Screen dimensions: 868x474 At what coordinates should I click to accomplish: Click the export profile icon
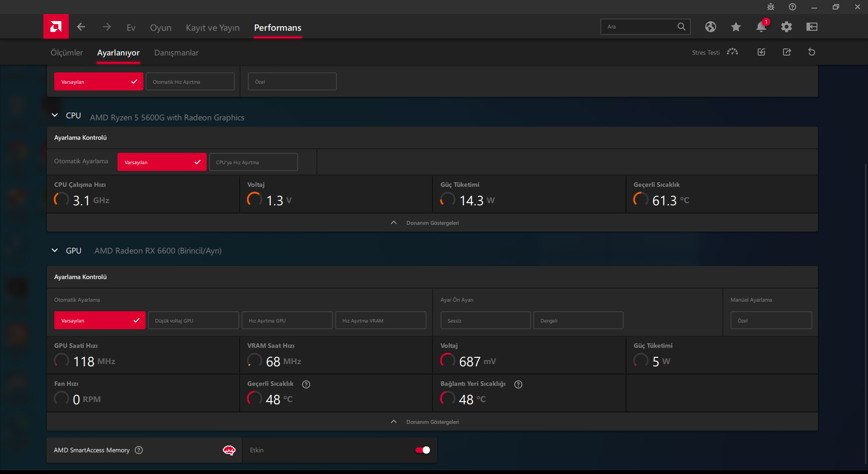787,52
